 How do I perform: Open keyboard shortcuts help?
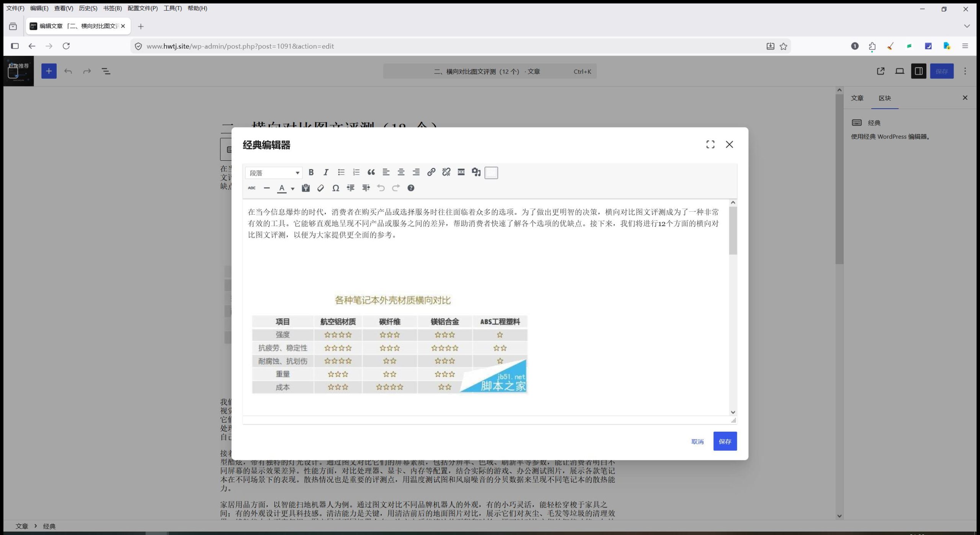pos(411,188)
